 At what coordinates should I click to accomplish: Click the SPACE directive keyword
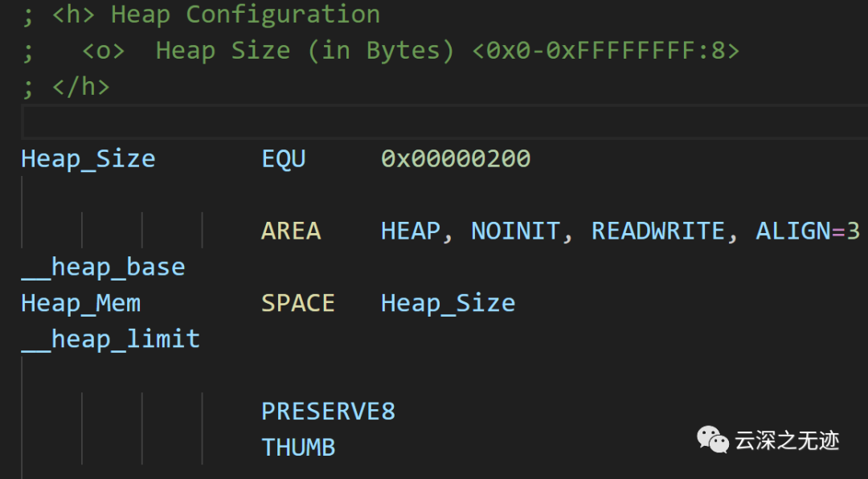tap(298, 303)
